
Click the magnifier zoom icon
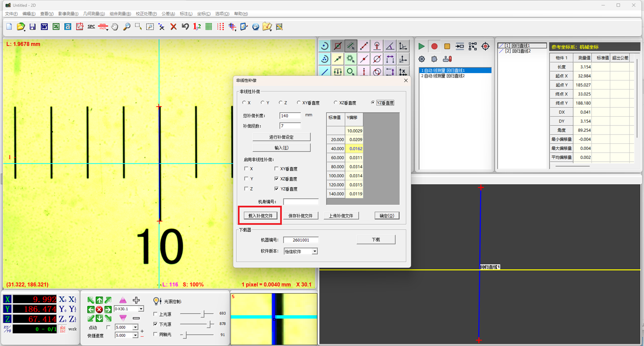click(126, 27)
